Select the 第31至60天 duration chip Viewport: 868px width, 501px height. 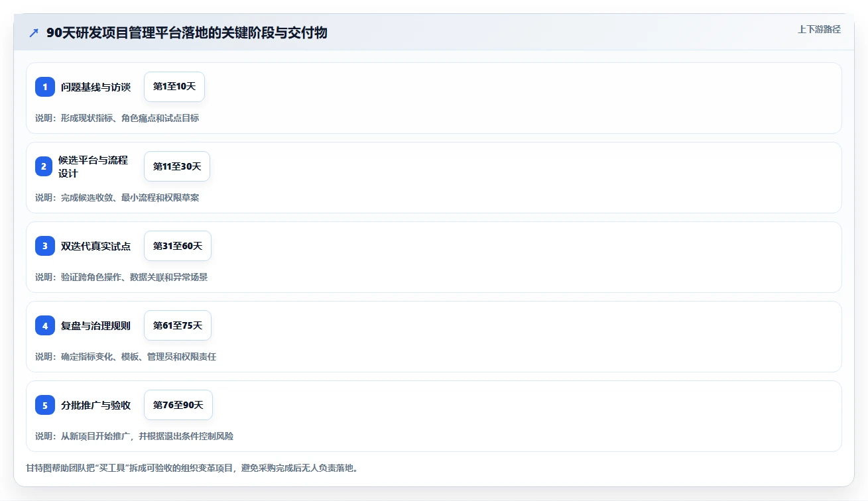point(178,246)
